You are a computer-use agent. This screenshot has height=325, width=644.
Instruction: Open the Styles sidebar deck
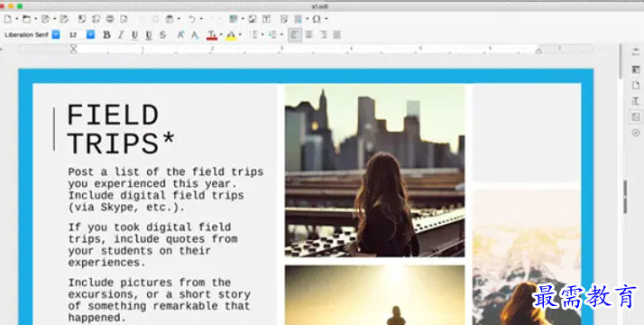tap(636, 101)
